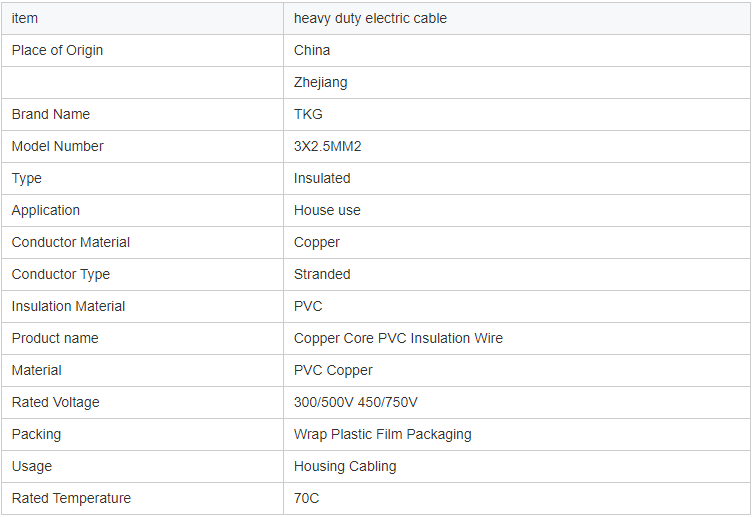Select the 'Housing Cabling' usage value
This screenshot has height=517, width=753.
pos(345,466)
